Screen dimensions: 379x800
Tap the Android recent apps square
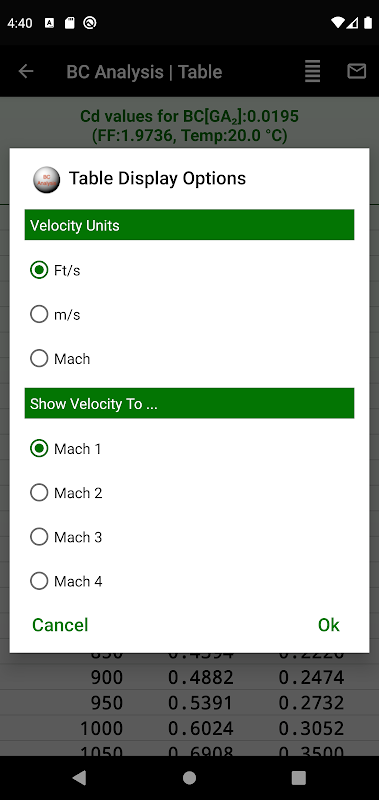coord(298,777)
